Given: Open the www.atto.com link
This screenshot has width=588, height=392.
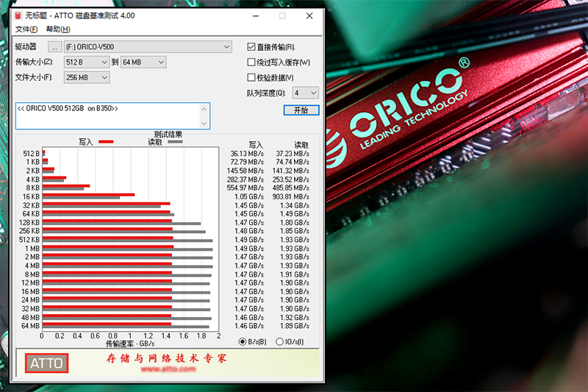Looking at the screenshot, I should [168, 369].
